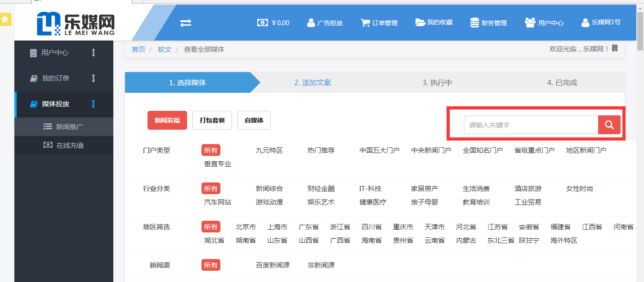This screenshot has height=282, width=644.
Task: Filter portal type by 热门推荐
Action: (x=321, y=150)
